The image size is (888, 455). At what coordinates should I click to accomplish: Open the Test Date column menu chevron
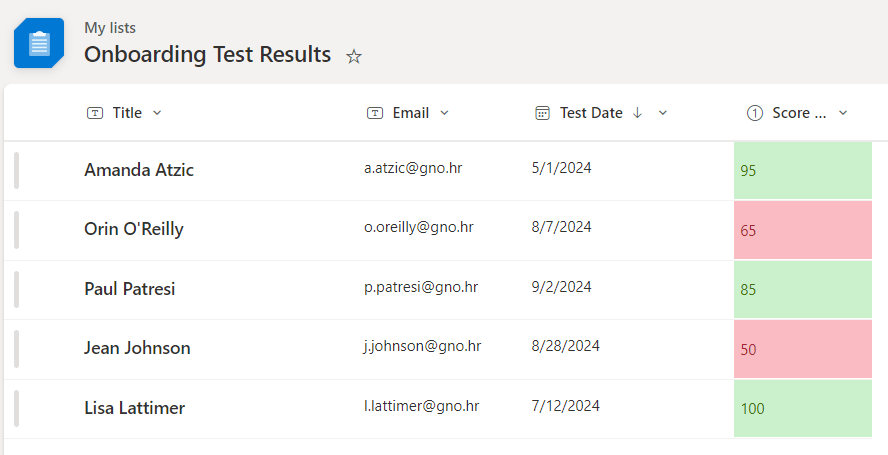pyautogui.click(x=662, y=113)
